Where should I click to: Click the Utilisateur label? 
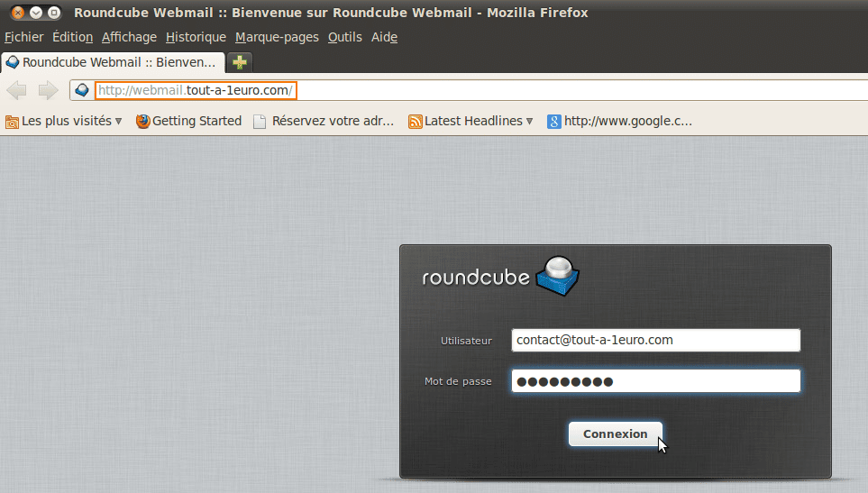(x=466, y=341)
